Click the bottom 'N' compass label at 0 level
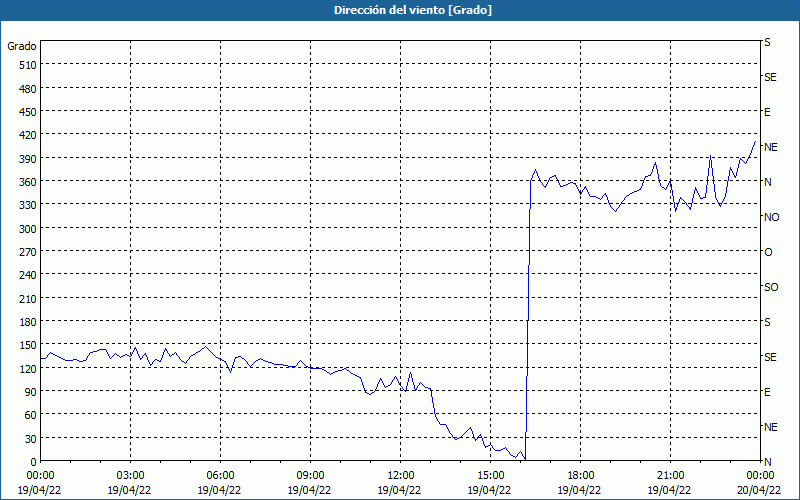This screenshot has width=800, height=500. coord(768,462)
